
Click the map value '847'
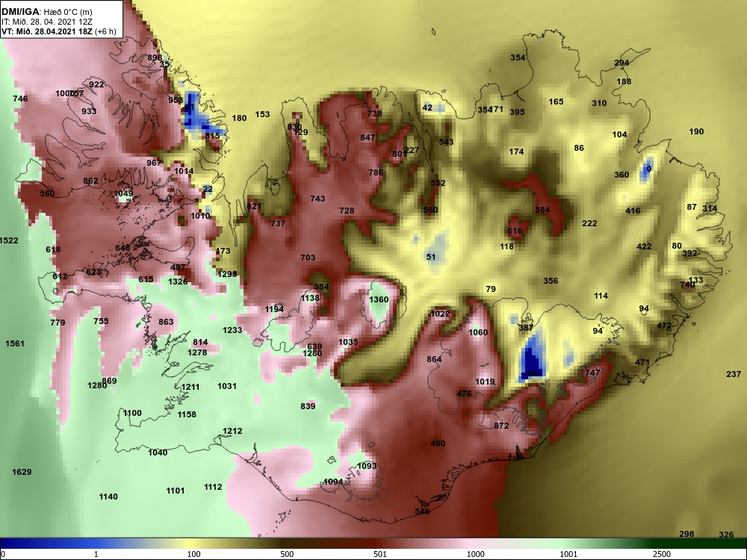[368, 137]
